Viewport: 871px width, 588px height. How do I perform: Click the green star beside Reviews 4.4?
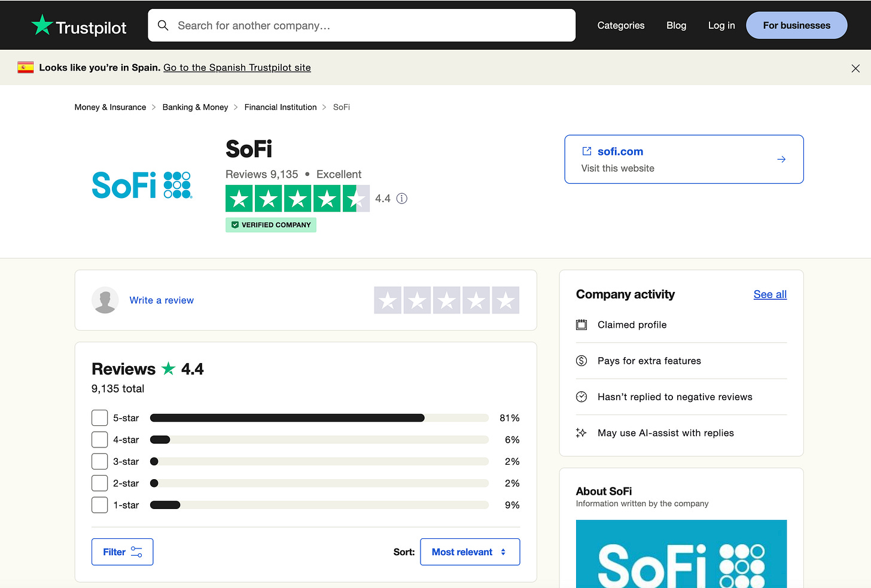[169, 368]
